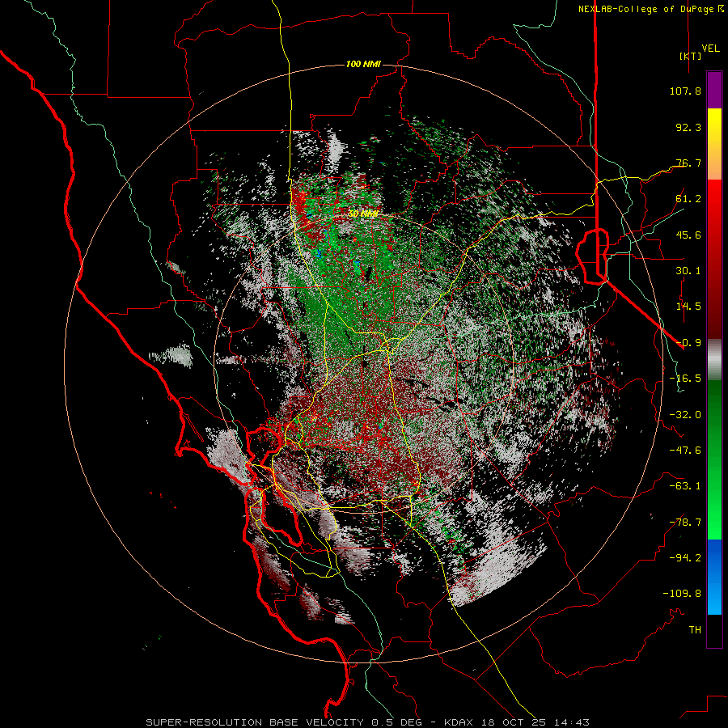Image resolution: width=728 pixels, height=728 pixels.
Task: Click the 61.2 velocity scale value
Action: [x=688, y=199]
